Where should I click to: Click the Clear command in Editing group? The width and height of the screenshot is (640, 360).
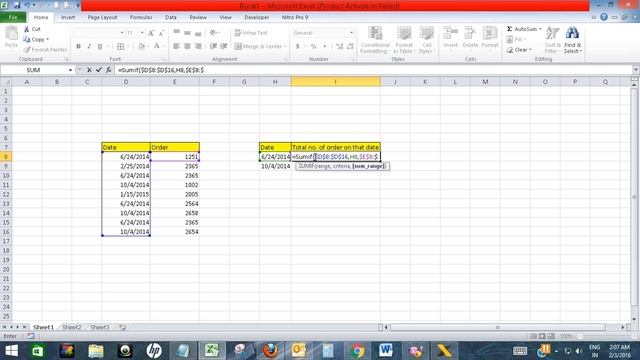519,50
